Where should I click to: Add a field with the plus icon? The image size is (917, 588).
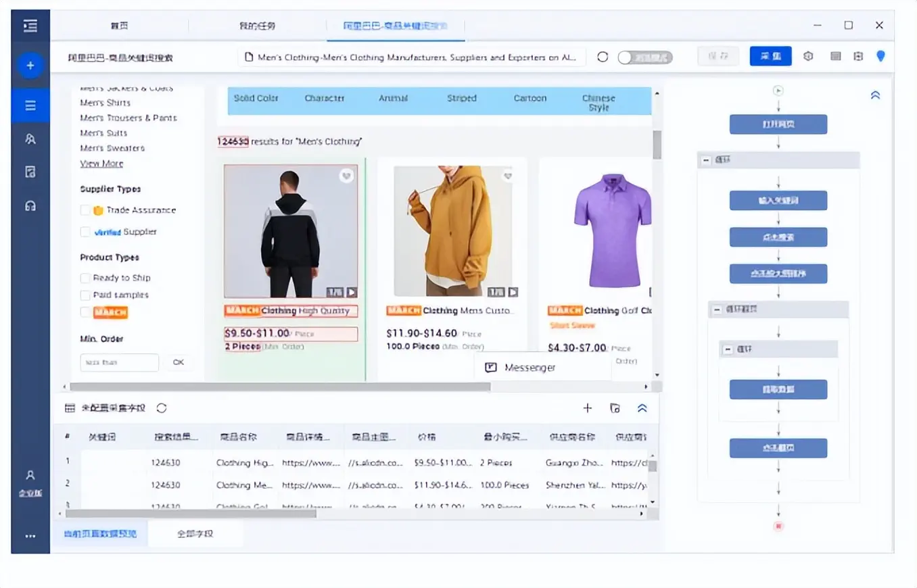588,408
